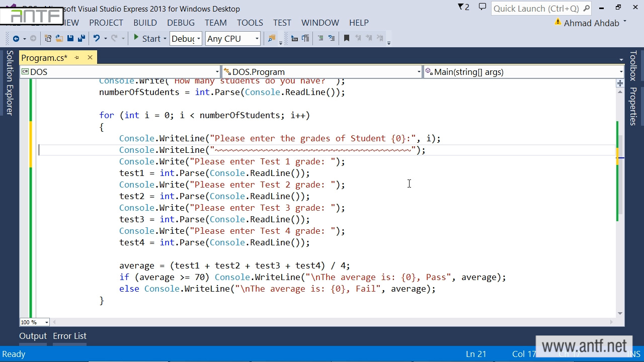Switch to the Error List tab
Viewport: 644px width, 362px height.
point(69,336)
